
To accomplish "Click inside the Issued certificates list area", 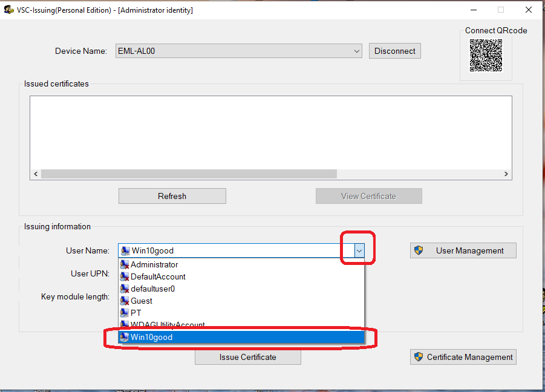I will pyautogui.click(x=270, y=131).
